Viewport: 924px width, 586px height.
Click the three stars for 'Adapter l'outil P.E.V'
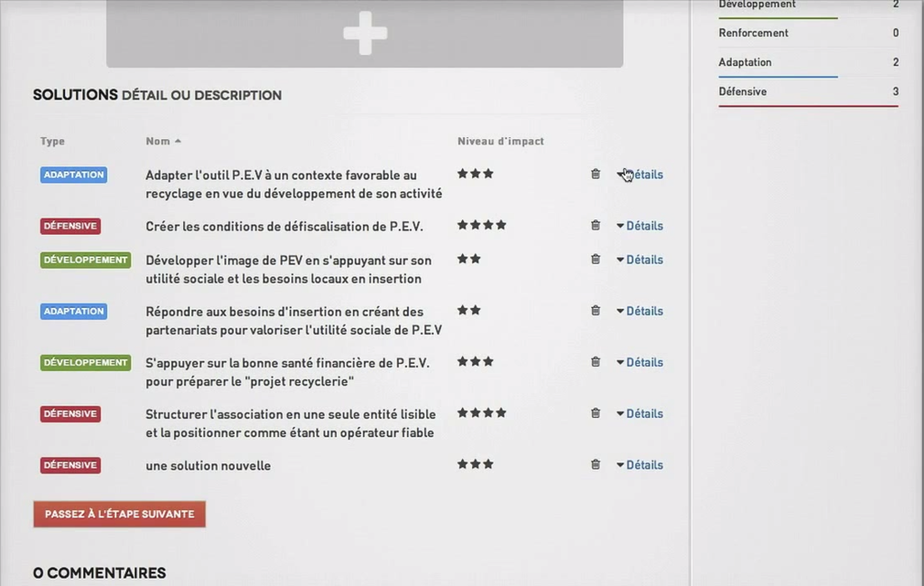pyautogui.click(x=476, y=174)
